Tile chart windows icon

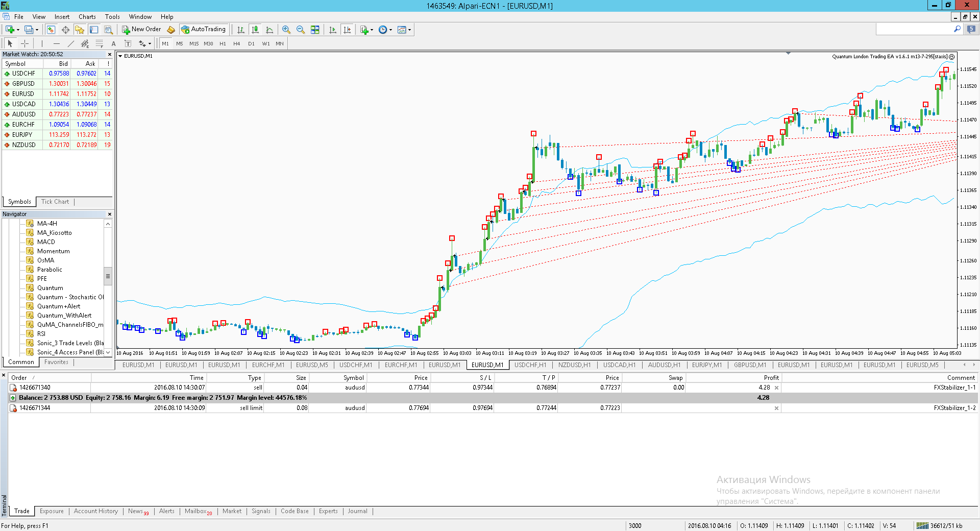[315, 30]
